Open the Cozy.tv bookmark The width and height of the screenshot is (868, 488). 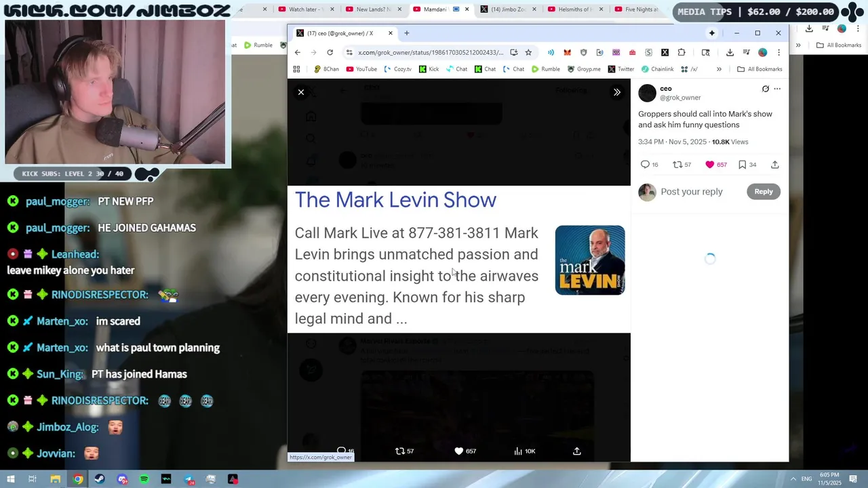tap(397, 69)
